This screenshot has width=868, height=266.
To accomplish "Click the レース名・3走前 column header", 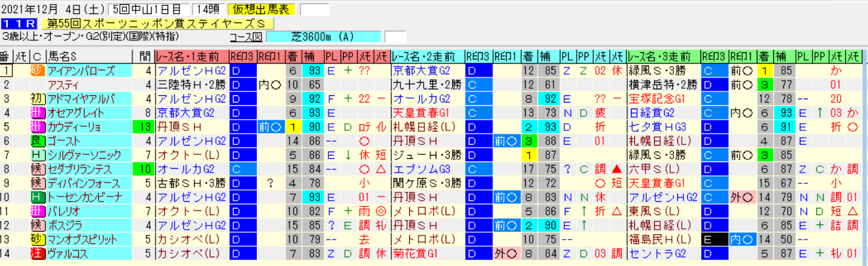I will tap(663, 56).
